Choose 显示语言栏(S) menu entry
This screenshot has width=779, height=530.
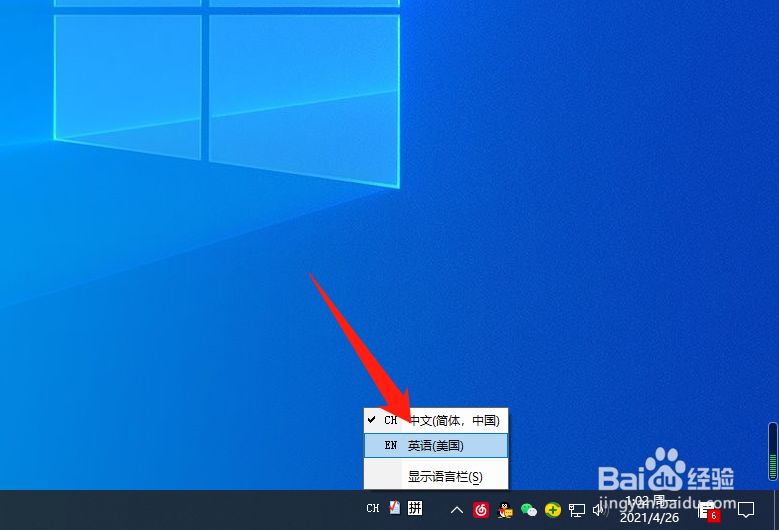click(x=436, y=477)
